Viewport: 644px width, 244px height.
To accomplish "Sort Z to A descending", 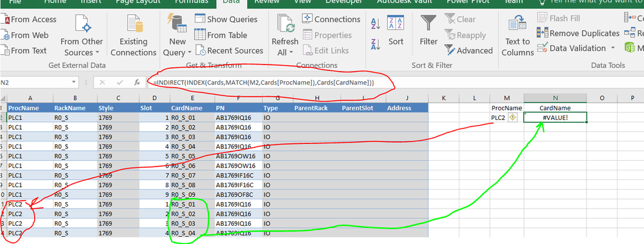I will tap(376, 44).
